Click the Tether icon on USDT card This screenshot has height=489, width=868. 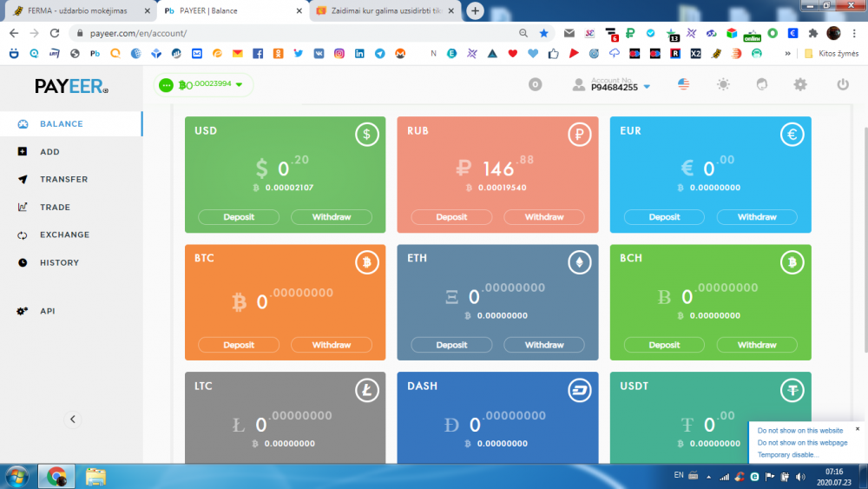792,391
